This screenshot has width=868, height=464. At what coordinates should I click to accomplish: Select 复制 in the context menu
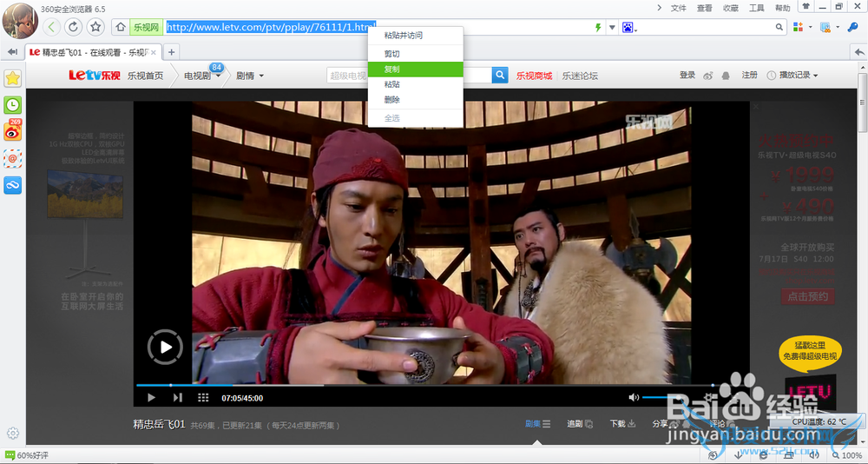392,69
